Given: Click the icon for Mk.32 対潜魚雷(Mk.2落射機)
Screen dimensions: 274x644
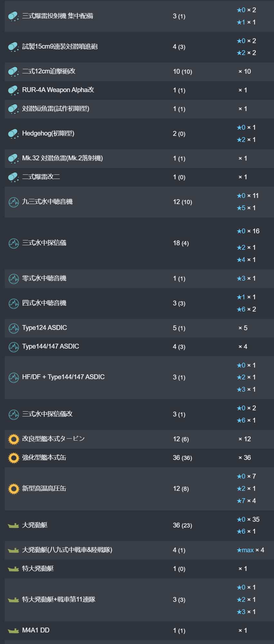Looking at the screenshot, I should (x=14, y=158).
